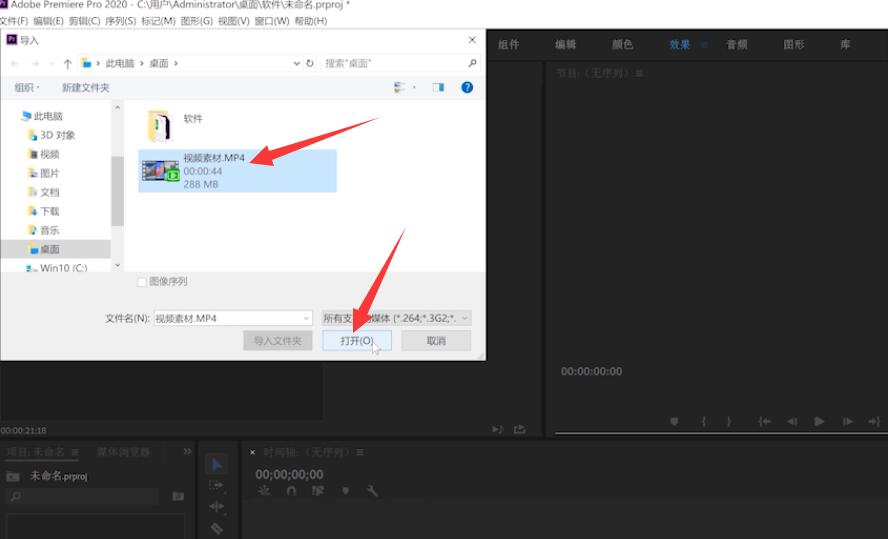The width and height of the screenshot is (888, 539).
Task: Select the Selection tool in tools panel
Action: tap(216, 464)
